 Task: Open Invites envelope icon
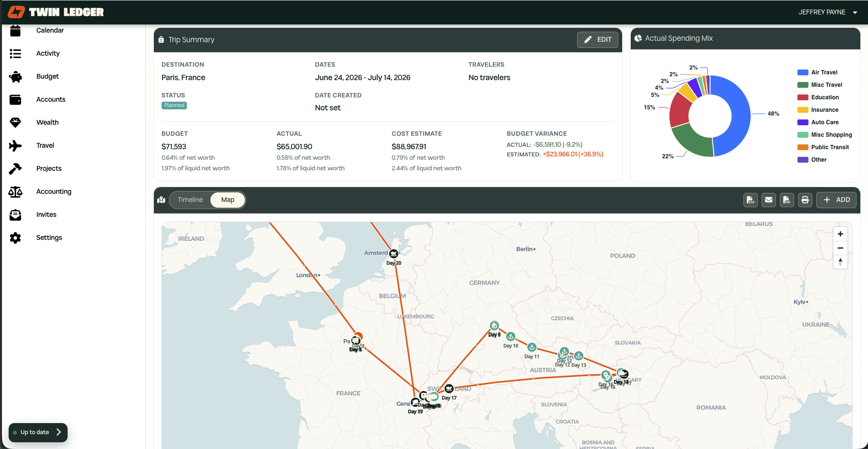tap(15, 215)
